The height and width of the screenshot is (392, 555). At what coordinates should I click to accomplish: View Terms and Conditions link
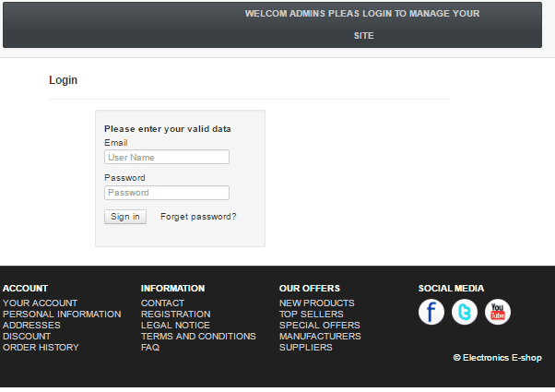198,337
